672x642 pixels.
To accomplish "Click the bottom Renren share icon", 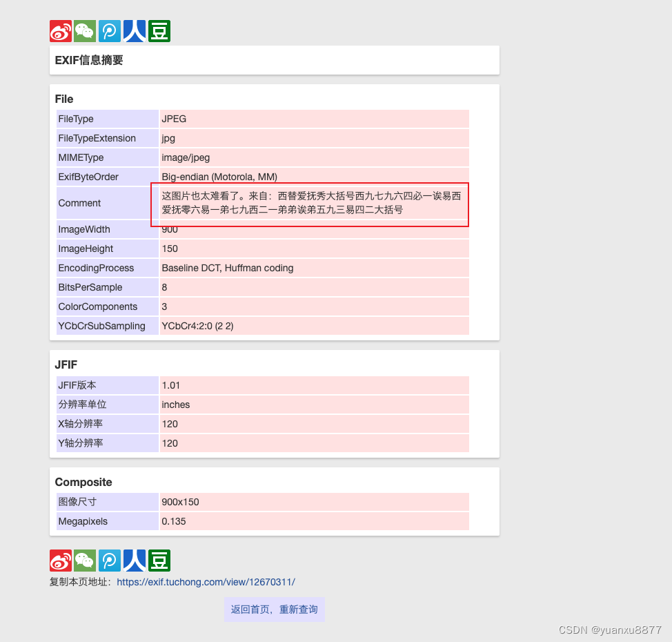I will [134, 560].
